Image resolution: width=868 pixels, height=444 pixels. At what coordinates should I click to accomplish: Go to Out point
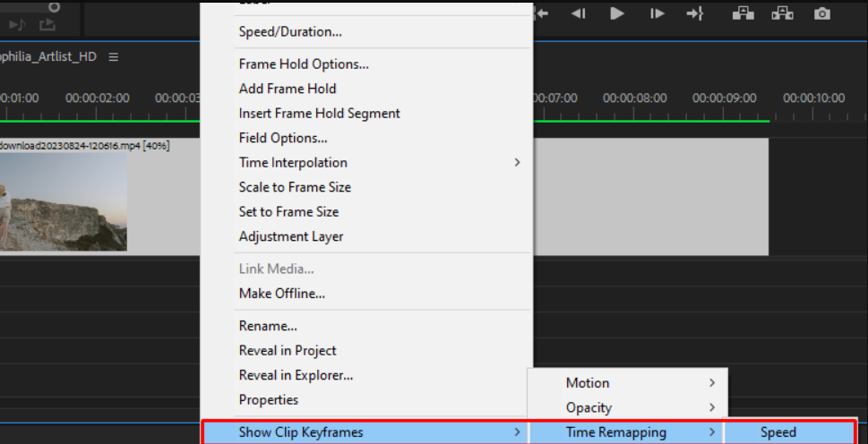[695, 13]
